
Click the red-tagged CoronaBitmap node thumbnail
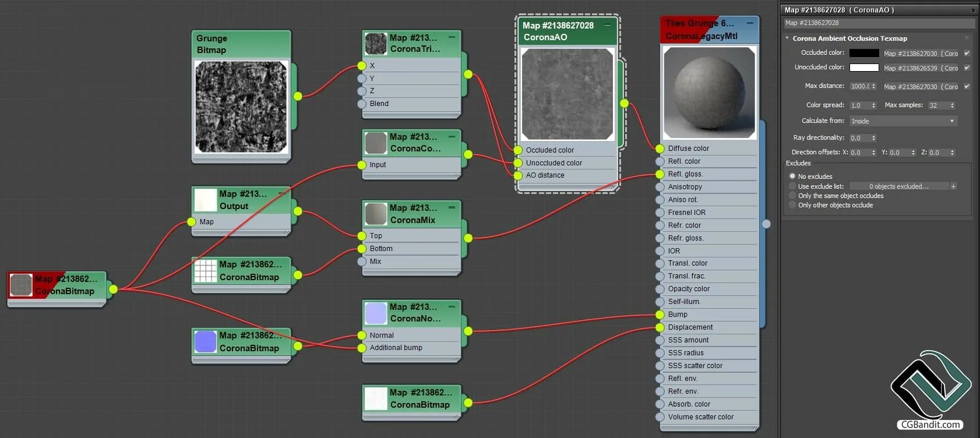(21, 285)
